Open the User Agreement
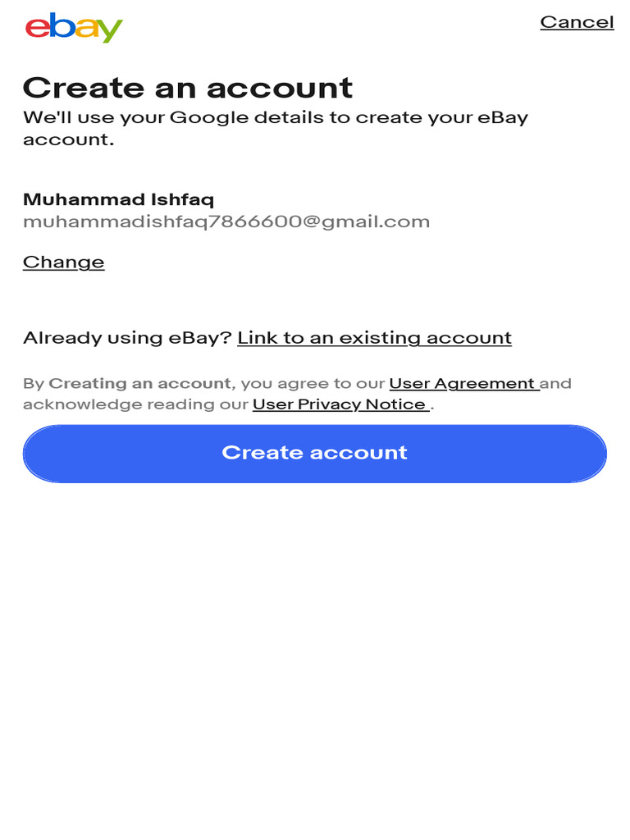 coord(462,383)
